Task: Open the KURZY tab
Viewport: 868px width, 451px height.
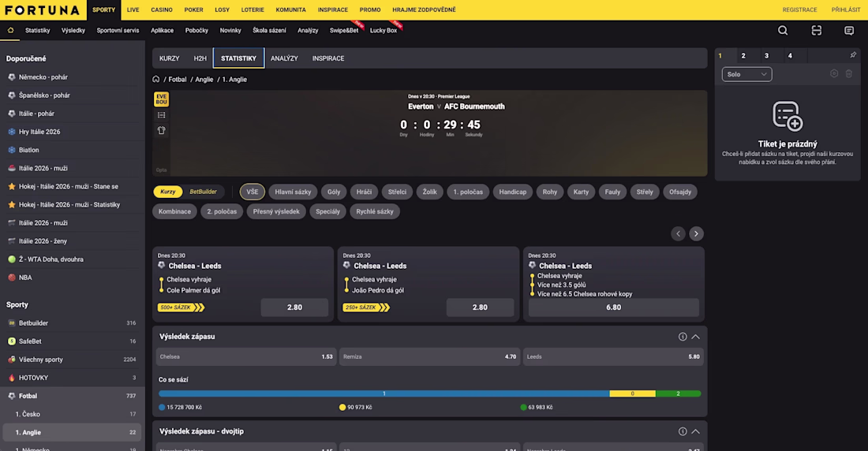Action: (x=170, y=58)
